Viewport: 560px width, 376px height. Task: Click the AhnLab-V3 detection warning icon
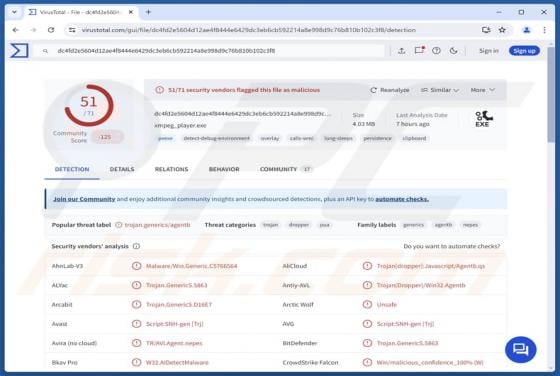136,266
